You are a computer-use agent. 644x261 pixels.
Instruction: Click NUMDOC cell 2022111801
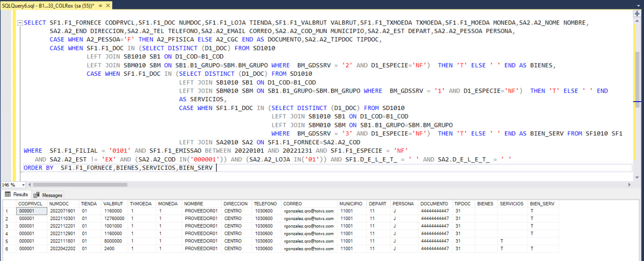pos(63,241)
